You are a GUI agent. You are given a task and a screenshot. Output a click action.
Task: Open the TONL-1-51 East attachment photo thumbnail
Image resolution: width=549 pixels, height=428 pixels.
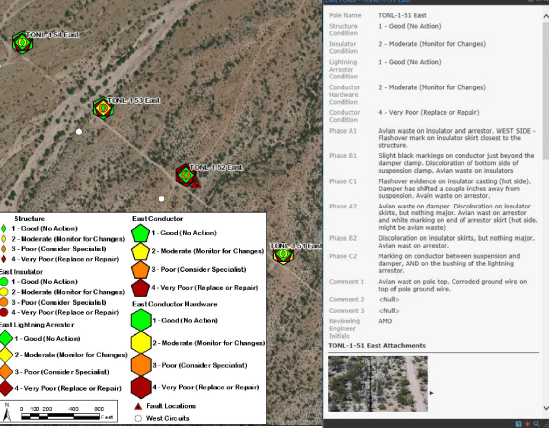pyautogui.click(x=378, y=384)
